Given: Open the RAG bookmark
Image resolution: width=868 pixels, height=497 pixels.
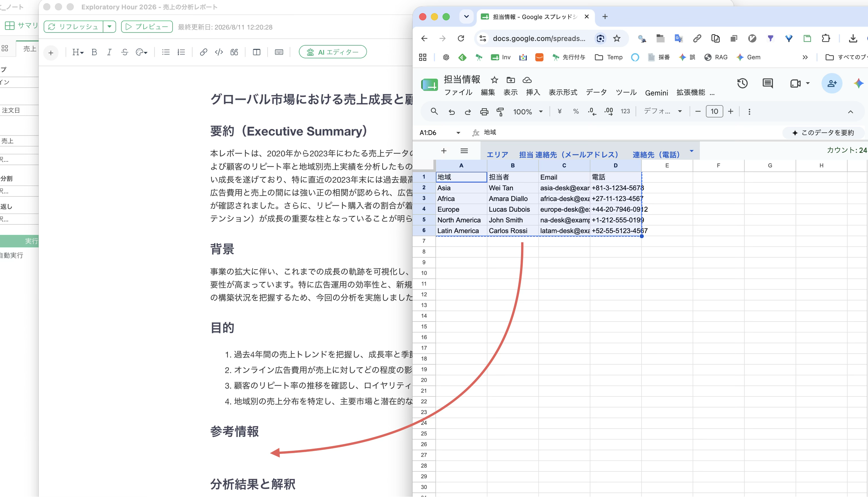Looking at the screenshot, I should pos(716,57).
